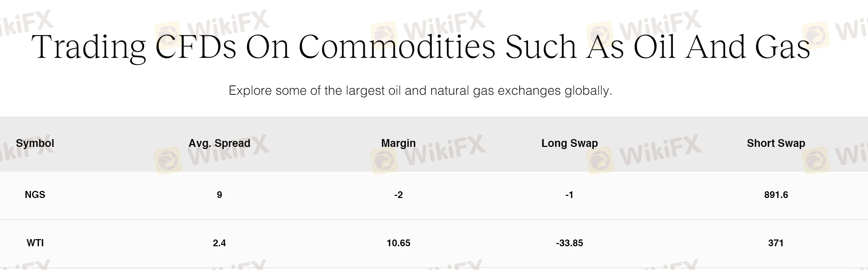Click WTI short swap value 371

click(776, 243)
